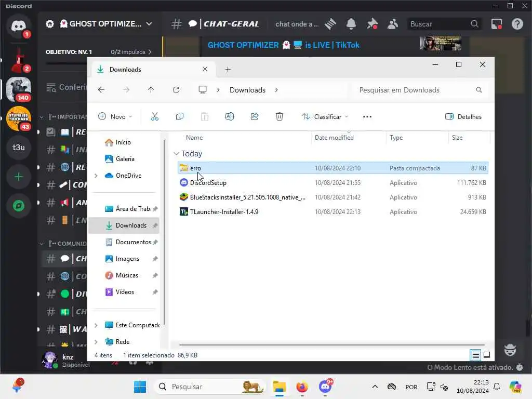
Task: Sort by Size column header
Action: coord(457,138)
